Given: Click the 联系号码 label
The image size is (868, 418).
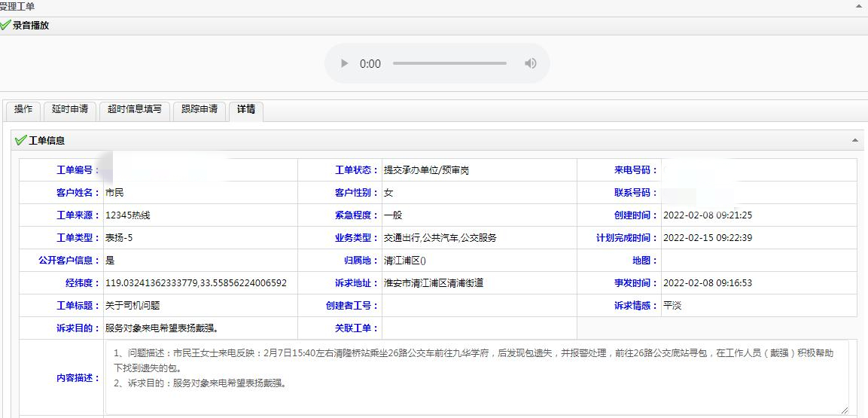Looking at the screenshot, I should pos(636,194).
